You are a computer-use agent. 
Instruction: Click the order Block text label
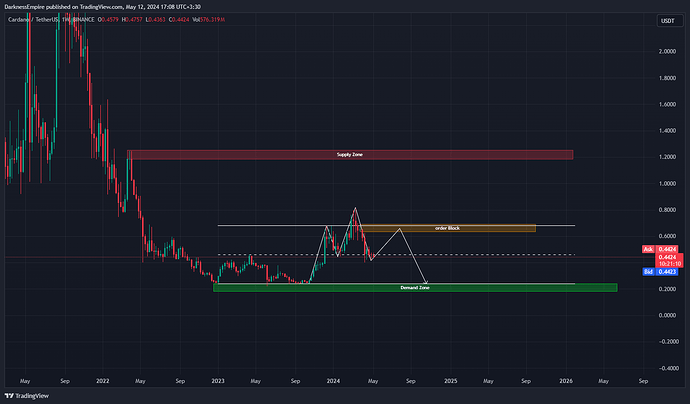coord(448,228)
